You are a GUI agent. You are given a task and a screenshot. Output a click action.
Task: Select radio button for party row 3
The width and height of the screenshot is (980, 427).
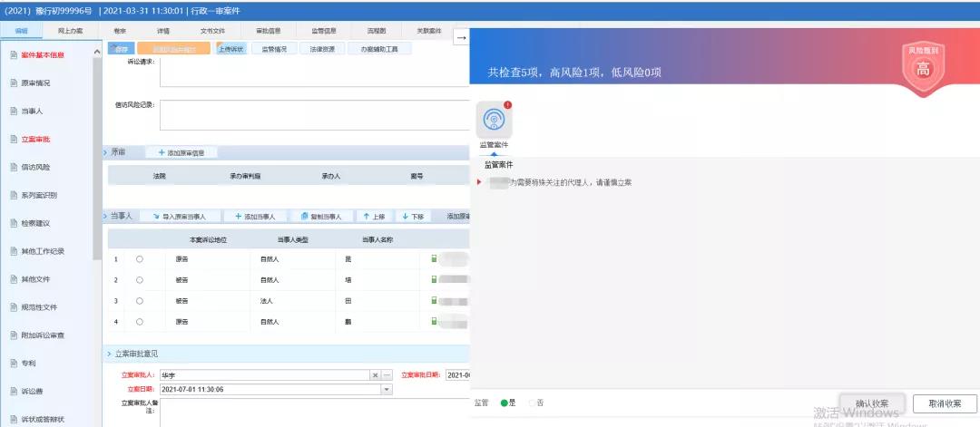(x=139, y=300)
